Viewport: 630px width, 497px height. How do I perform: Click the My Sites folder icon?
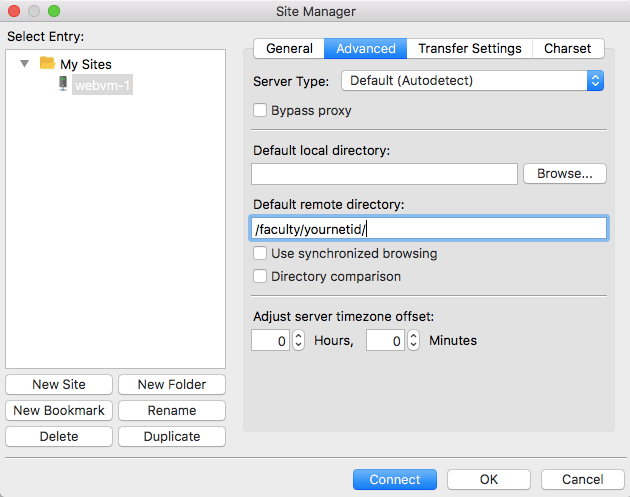pos(47,64)
